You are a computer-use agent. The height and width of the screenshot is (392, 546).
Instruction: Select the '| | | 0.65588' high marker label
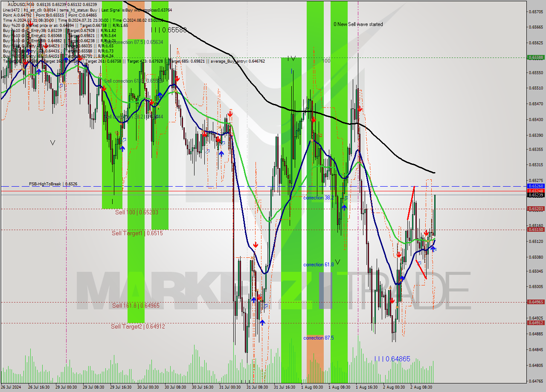tap(169, 30)
